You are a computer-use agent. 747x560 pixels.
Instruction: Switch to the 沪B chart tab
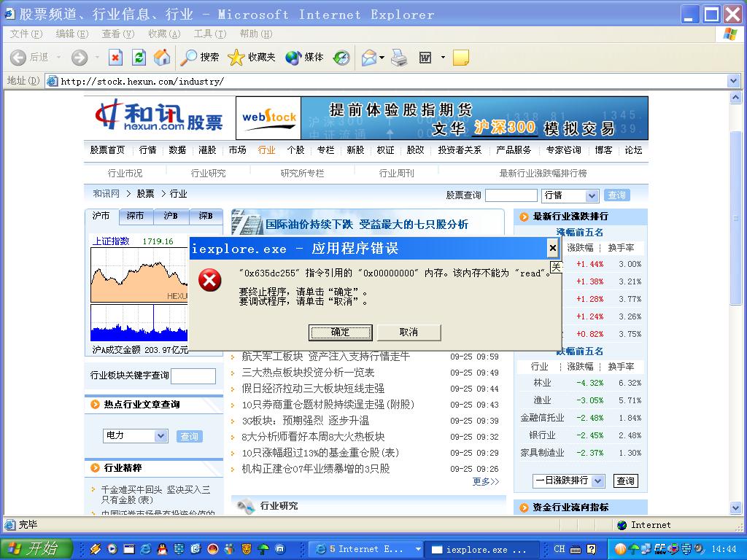click(171, 216)
